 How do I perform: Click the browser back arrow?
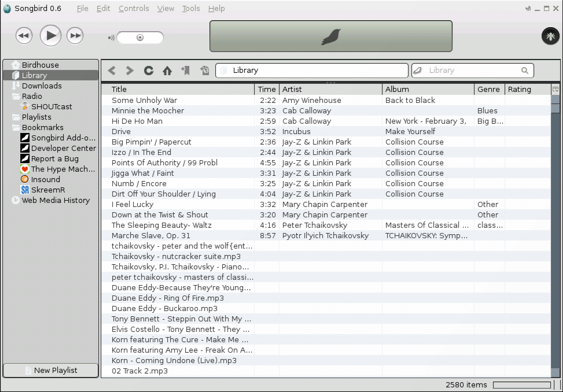coord(112,71)
